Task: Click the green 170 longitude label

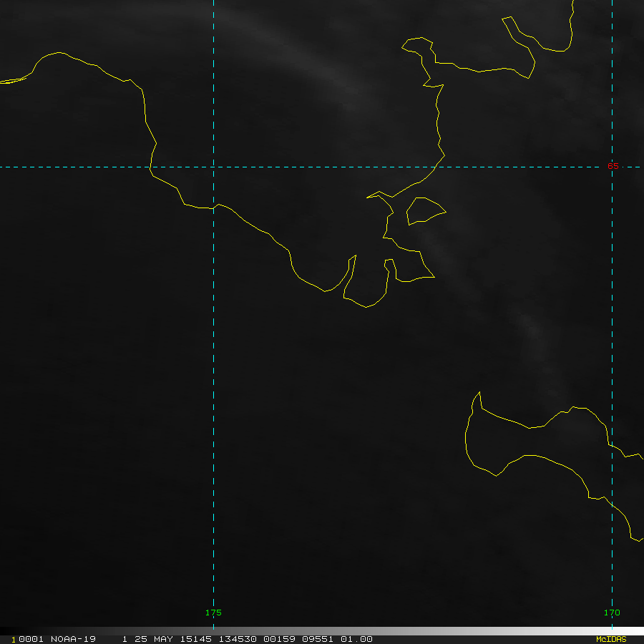Action: [612, 613]
